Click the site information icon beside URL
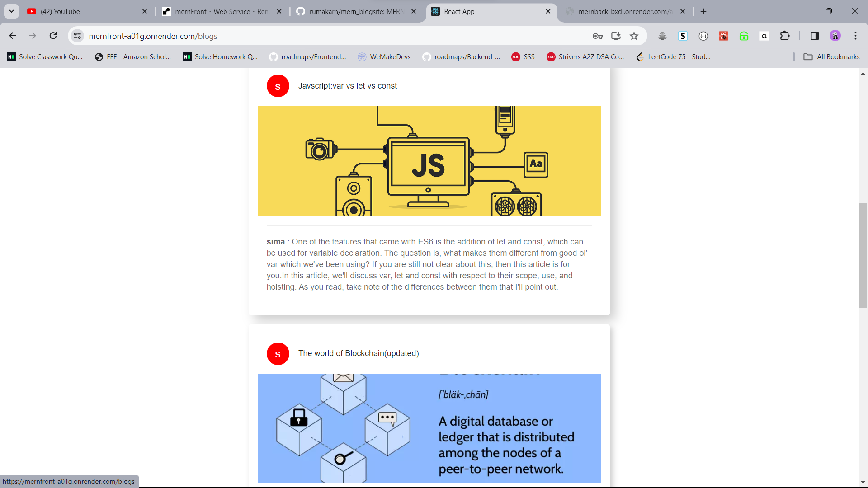This screenshot has height=488, width=868. (77, 36)
